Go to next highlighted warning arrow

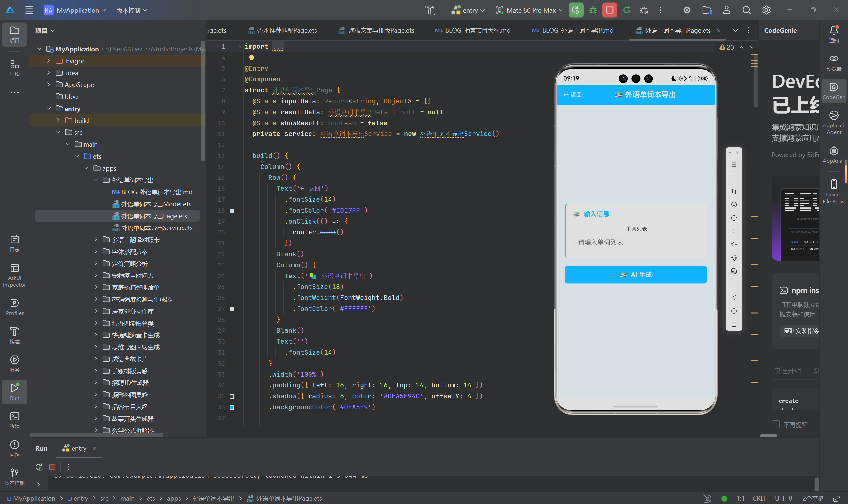pos(752,47)
